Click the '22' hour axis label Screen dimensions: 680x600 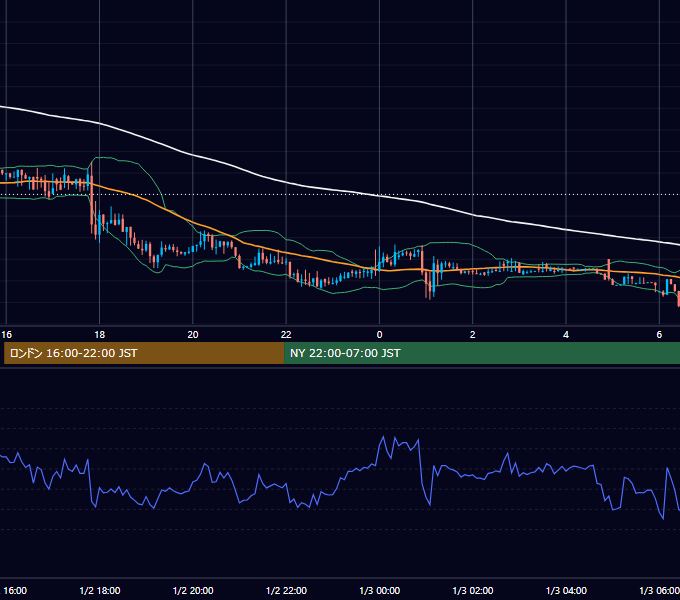tap(286, 335)
